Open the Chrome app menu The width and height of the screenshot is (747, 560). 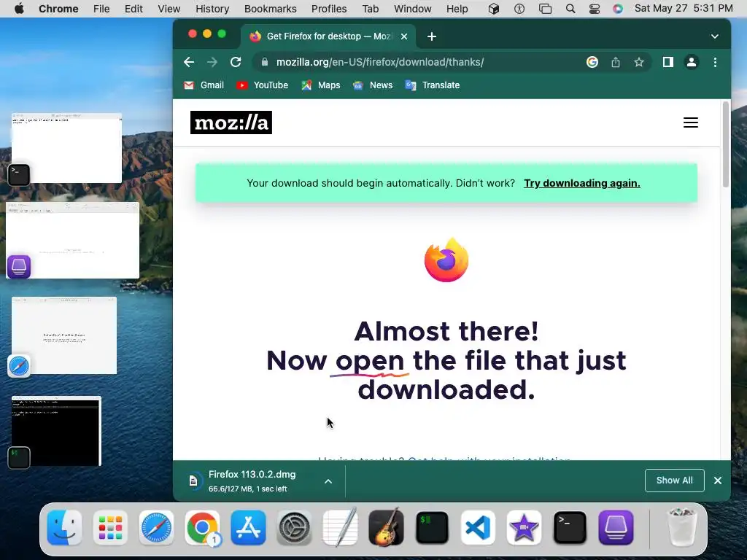tap(58, 9)
